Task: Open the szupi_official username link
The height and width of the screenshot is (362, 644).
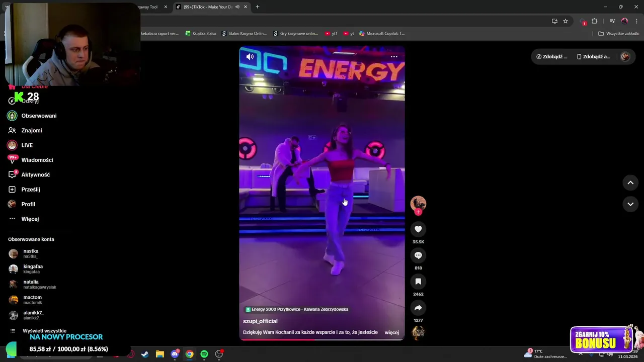Action: coord(260,321)
